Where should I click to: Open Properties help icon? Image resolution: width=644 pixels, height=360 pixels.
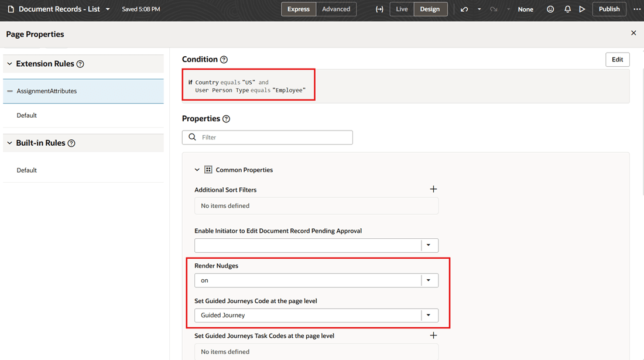coord(227,119)
